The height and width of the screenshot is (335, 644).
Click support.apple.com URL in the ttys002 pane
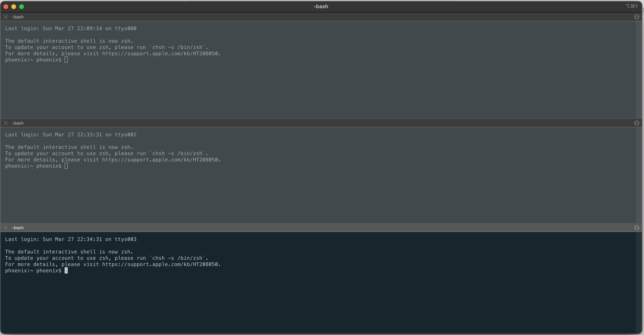coord(160,160)
